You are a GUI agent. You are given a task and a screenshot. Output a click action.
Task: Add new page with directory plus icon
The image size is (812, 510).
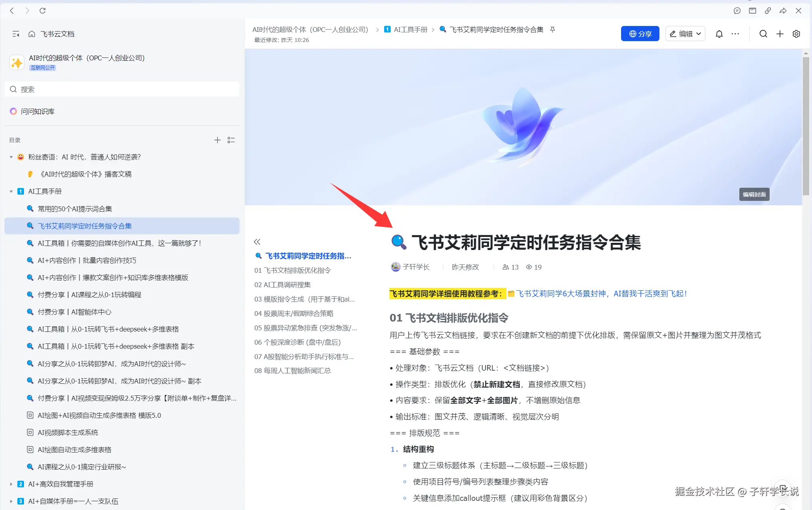coord(217,140)
